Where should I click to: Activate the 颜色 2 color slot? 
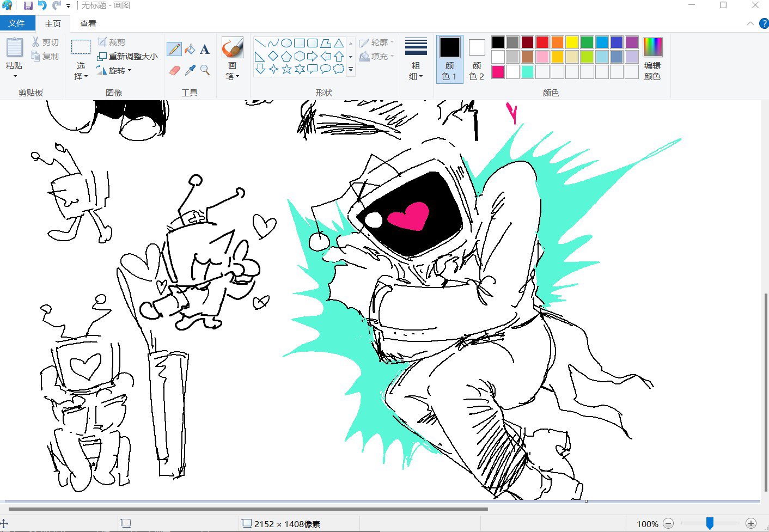[477, 59]
